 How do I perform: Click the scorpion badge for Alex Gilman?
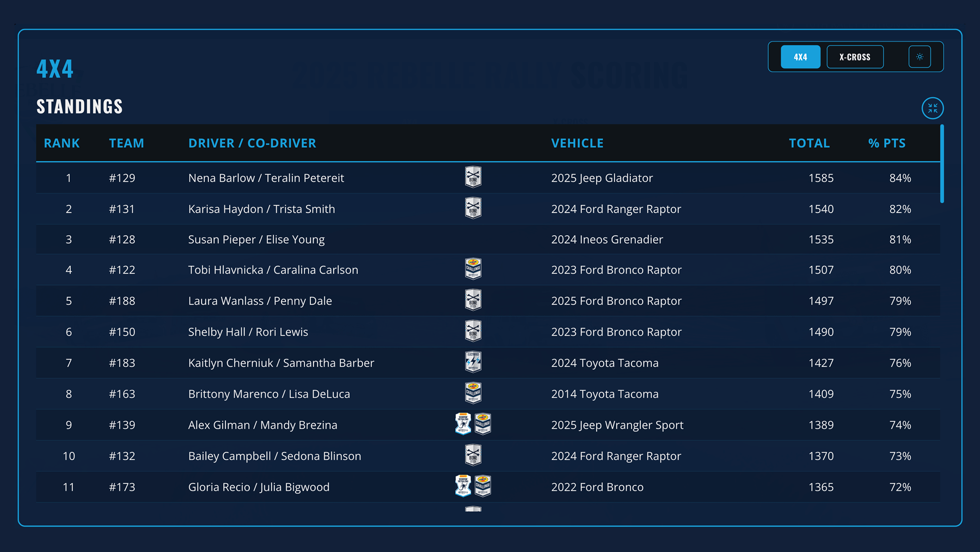(463, 424)
